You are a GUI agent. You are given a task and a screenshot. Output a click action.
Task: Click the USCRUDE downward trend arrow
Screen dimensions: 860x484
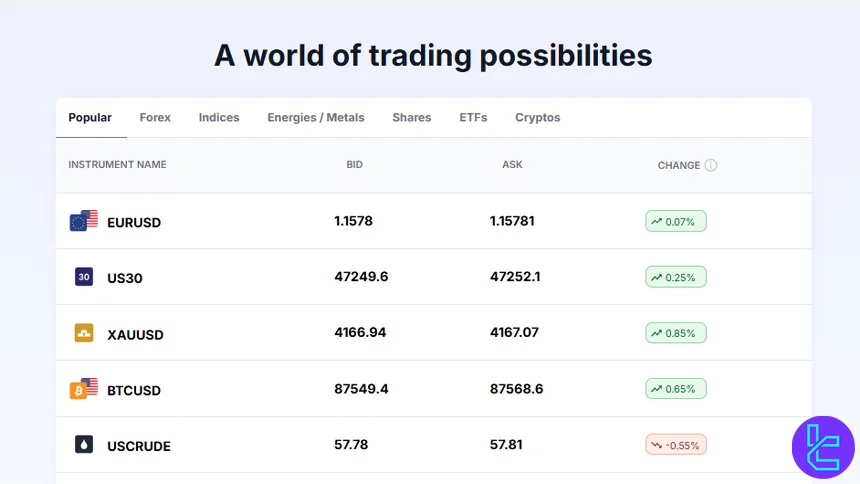[x=656, y=445]
